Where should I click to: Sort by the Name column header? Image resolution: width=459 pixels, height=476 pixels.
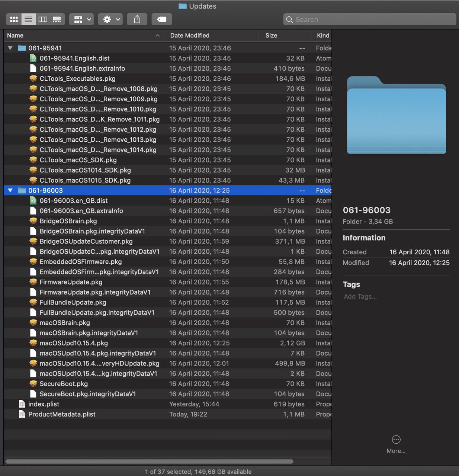pyautogui.click(x=84, y=35)
